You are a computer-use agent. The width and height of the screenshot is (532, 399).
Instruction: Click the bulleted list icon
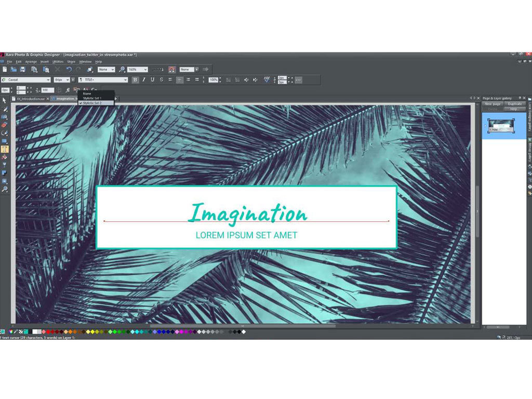point(229,80)
